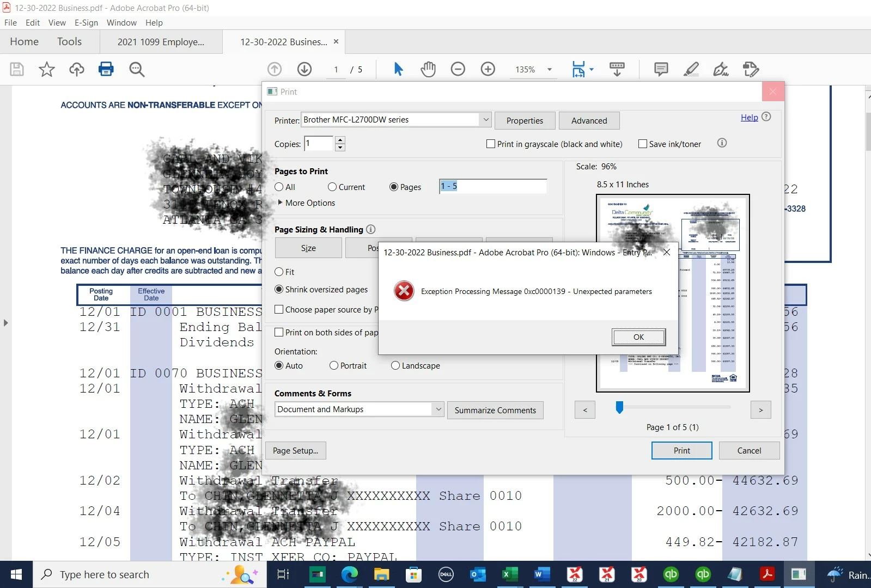Viewport: 871px width, 588px height.
Task: Click OK in the error message dialog
Action: (638, 337)
